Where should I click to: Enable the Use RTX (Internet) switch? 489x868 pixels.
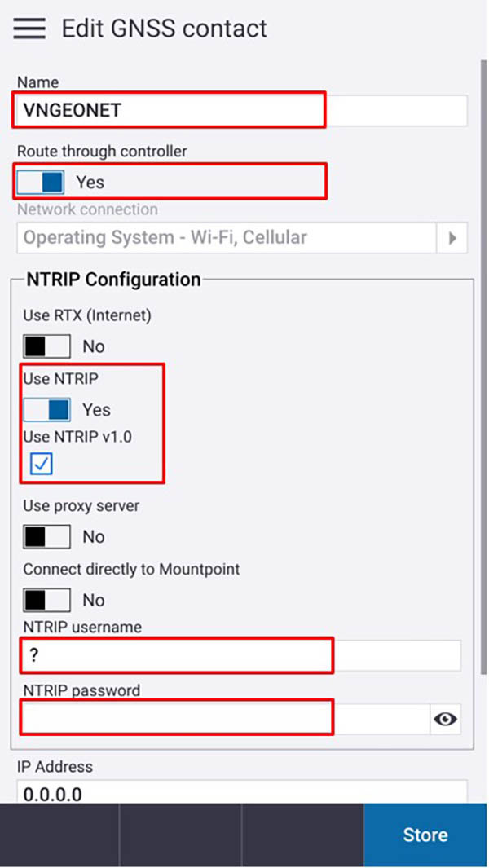47,346
